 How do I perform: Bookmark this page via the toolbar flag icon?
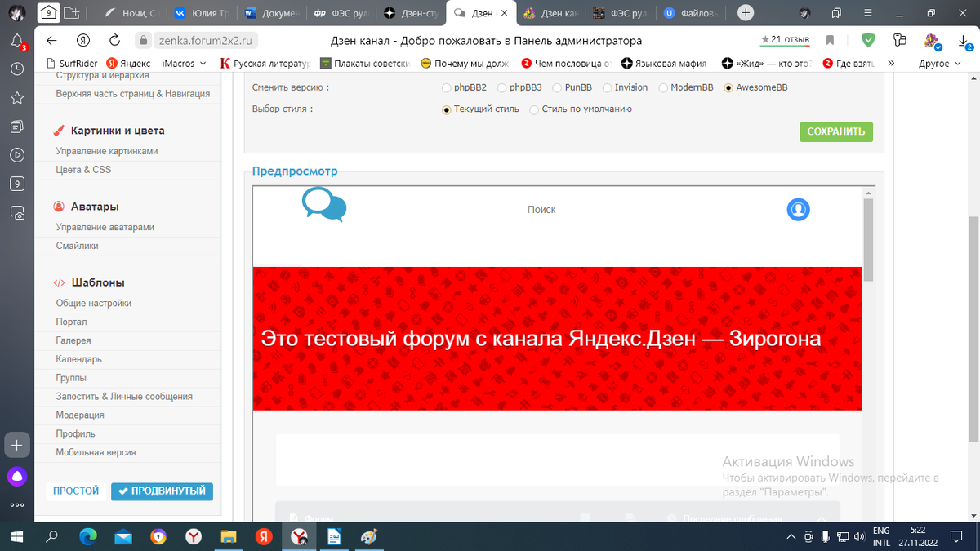click(830, 40)
